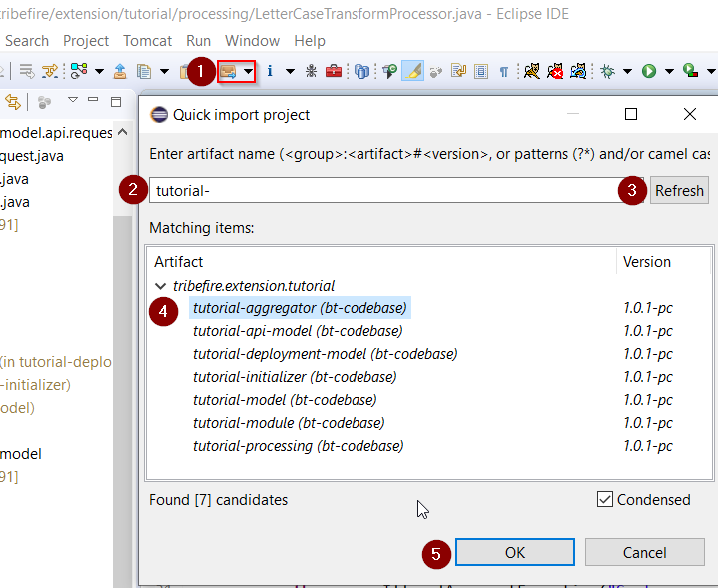This screenshot has height=588, width=718.
Task: Collapse the tribefire.extension.tutorial group
Action: coord(160,286)
